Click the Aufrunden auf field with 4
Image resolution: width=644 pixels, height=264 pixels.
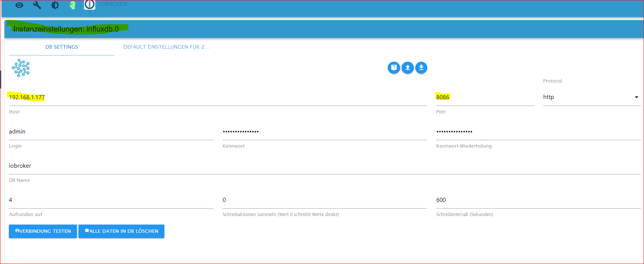(x=111, y=200)
